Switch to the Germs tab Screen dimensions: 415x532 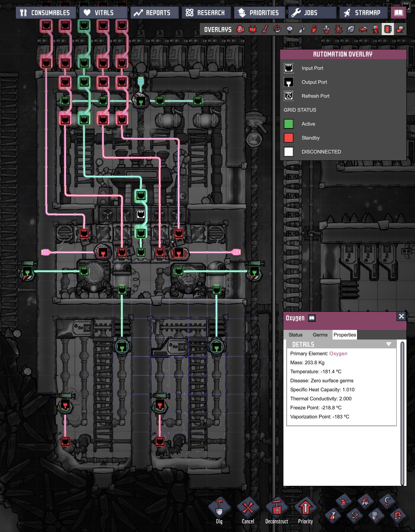pyautogui.click(x=320, y=335)
